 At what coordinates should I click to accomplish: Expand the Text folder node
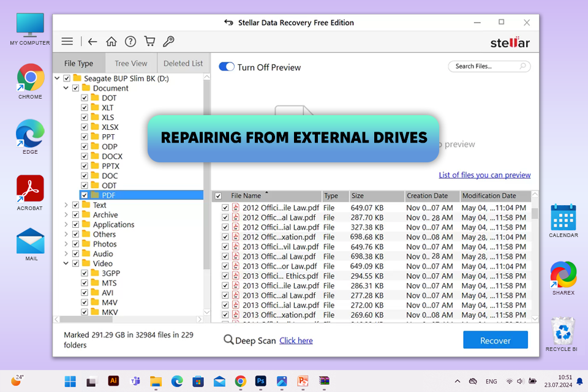[x=66, y=205]
